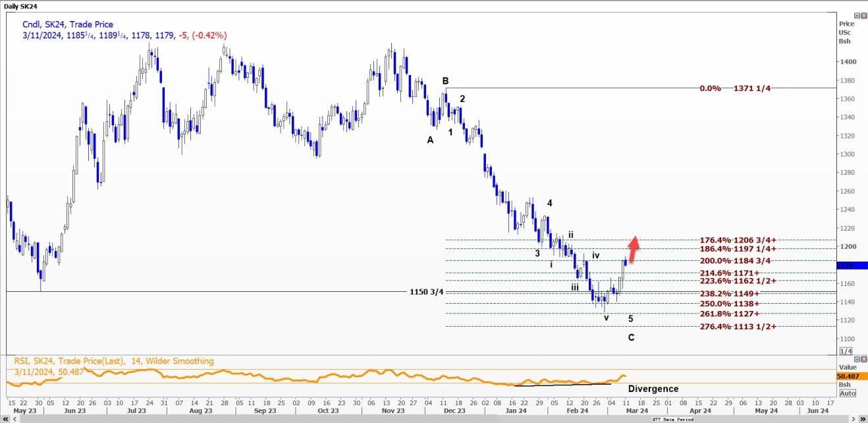
Task: Select the wave ii annotation label
Action: click(x=572, y=235)
